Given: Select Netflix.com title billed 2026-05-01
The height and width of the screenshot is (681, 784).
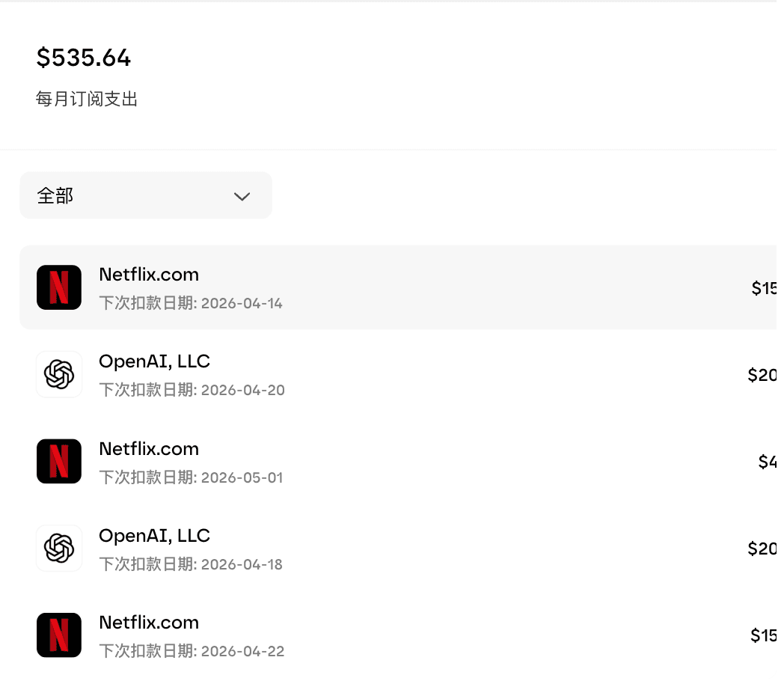Looking at the screenshot, I should tap(149, 449).
